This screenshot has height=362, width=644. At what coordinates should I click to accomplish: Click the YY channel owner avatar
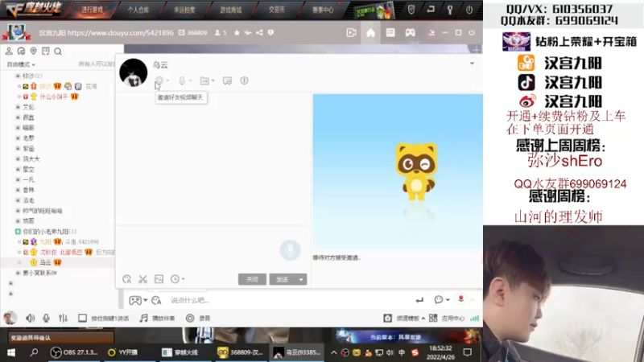pos(16,32)
